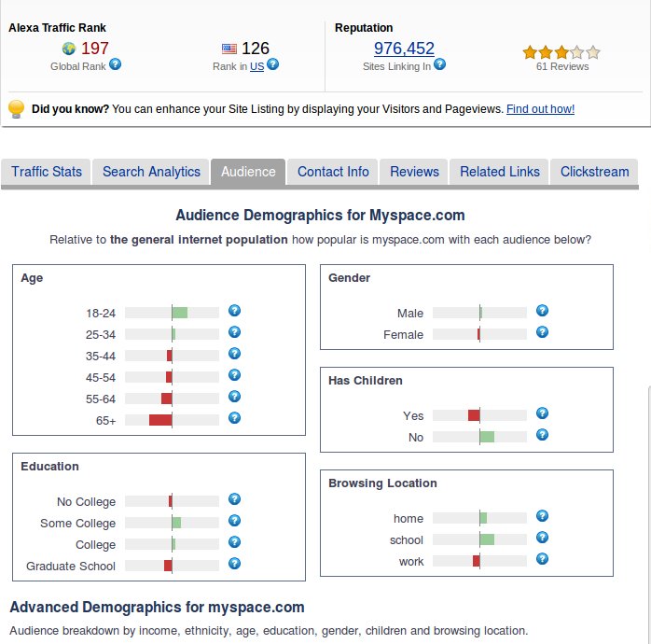Click the lightbulb Did you know icon
The width and height of the screenshot is (651, 644).
[16, 109]
